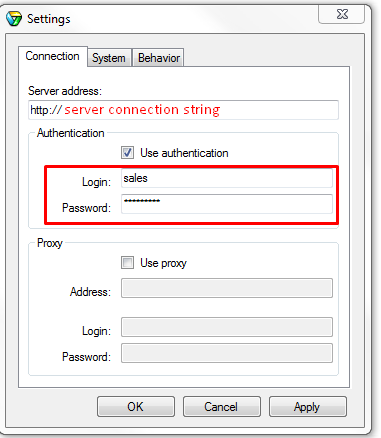Click the Authentication group box heading
Image resolution: width=381 pixels, height=438 pixels.
[x=71, y=133]
